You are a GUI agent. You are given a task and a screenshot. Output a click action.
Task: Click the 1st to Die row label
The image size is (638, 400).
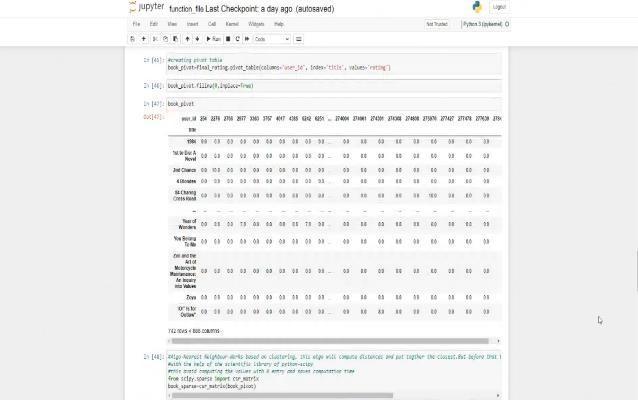pyautogui.click(x=184, y=156)
